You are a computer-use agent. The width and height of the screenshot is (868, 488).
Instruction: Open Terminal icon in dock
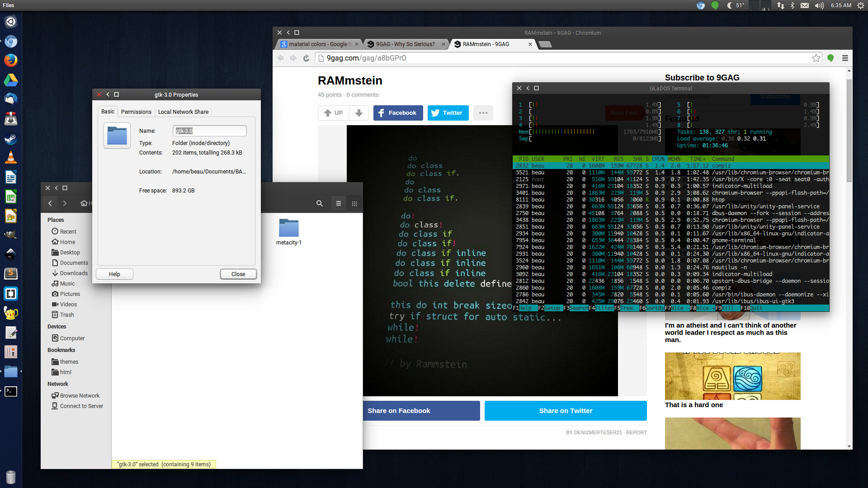coord(11,391)
